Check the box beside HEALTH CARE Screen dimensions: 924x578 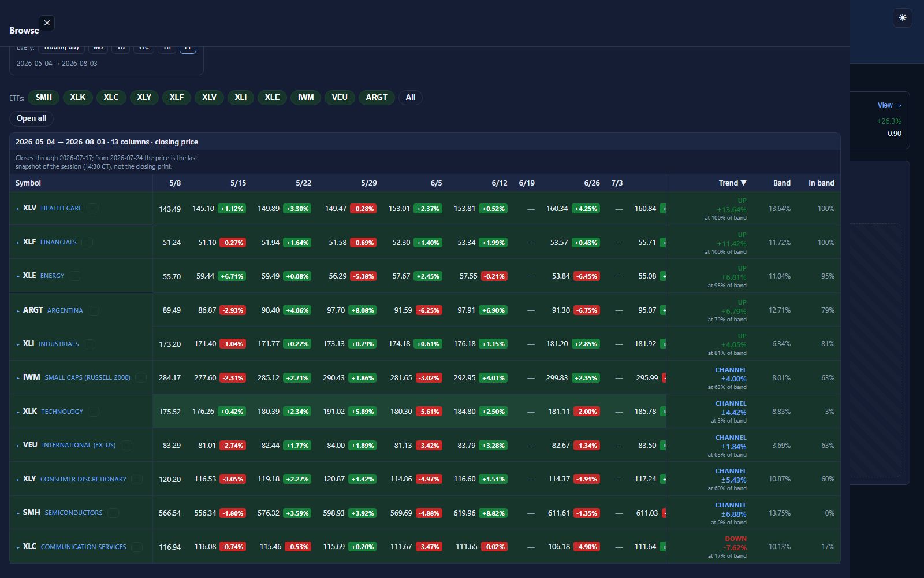(92, 208)
